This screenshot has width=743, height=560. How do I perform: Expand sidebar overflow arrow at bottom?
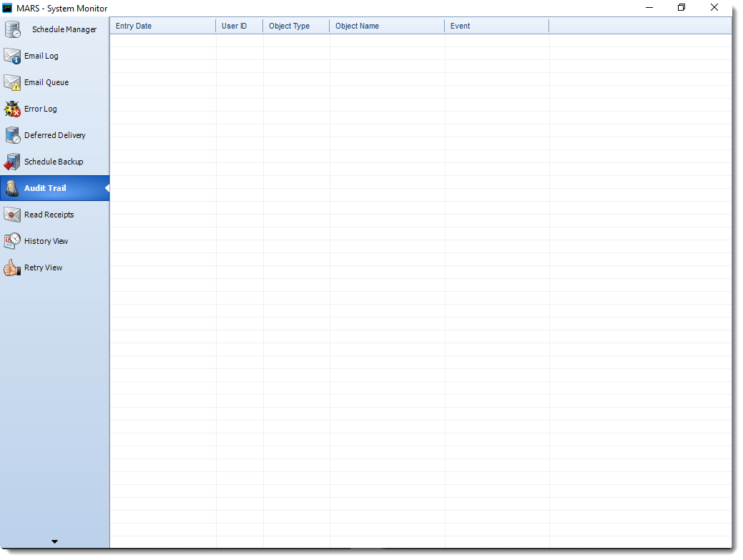click(54, 541)
